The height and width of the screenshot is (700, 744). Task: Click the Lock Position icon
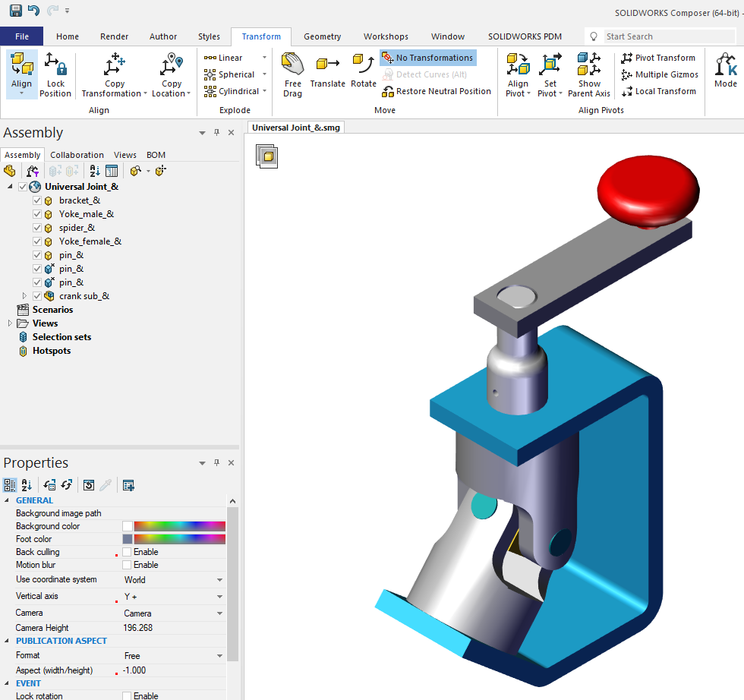(55, 74)
